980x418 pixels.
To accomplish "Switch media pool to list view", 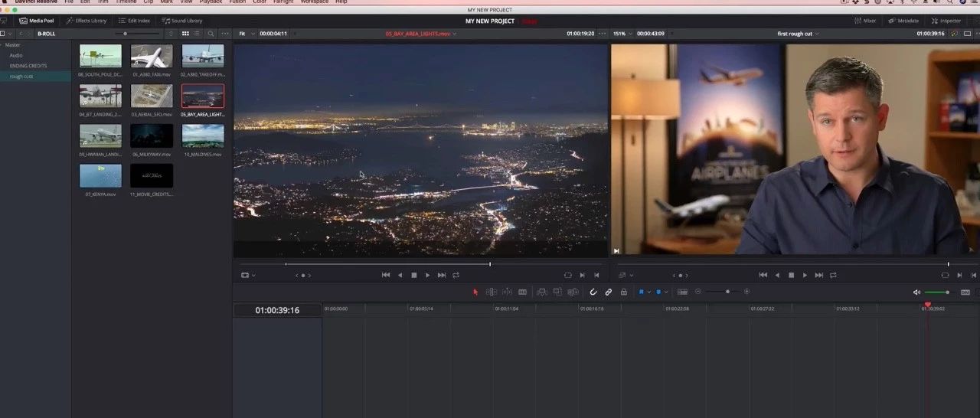I will tap(197, 34).
